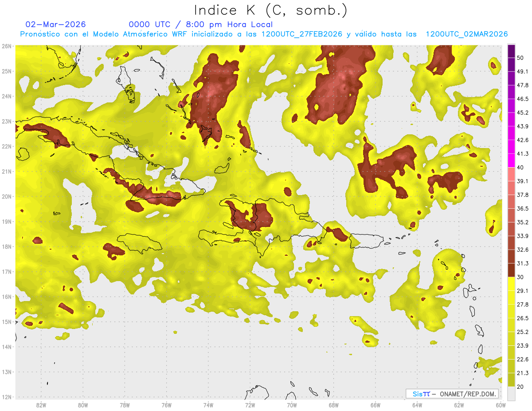Click the colorbar label "47.8"
This screenshot has width=532, height=411.
(523, 85)
